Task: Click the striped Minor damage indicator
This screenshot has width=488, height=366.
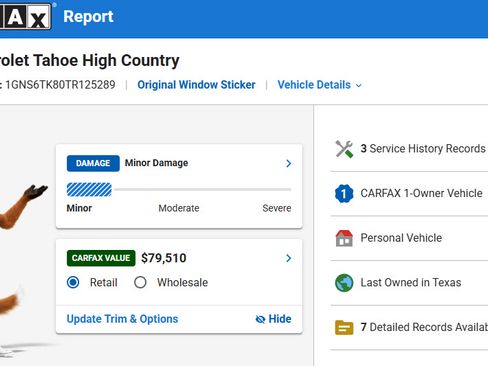Action: tap(89, 190)
